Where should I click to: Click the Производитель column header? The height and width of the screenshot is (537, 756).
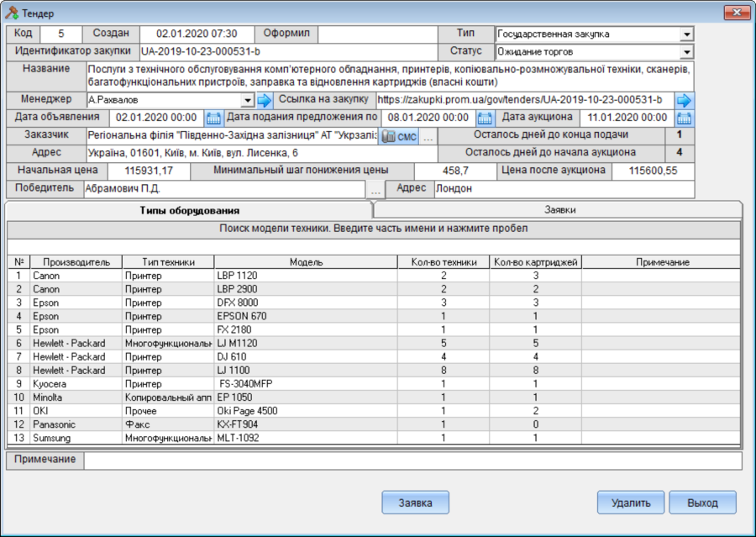click(x=76, y=262)
